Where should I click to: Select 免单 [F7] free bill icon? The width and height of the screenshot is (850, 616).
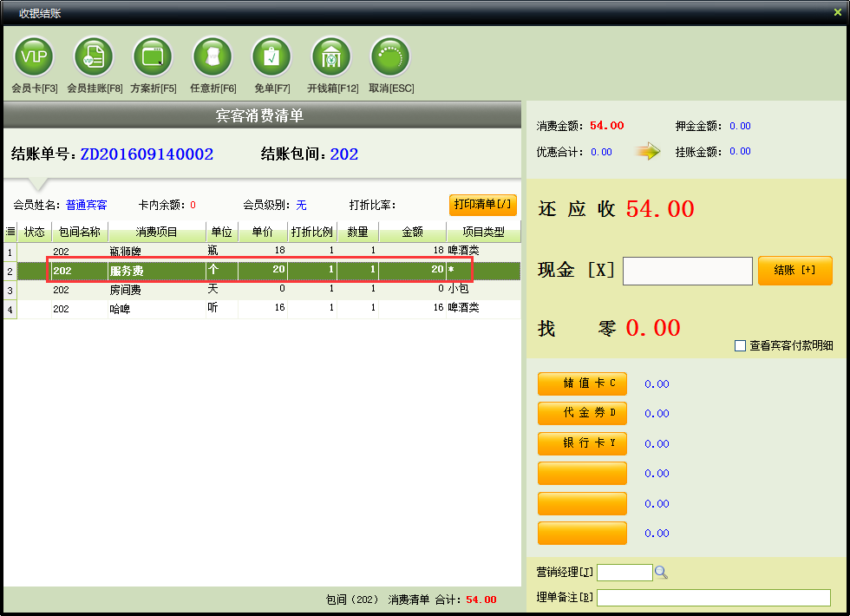pyautogui.click(x=271, y=57)
